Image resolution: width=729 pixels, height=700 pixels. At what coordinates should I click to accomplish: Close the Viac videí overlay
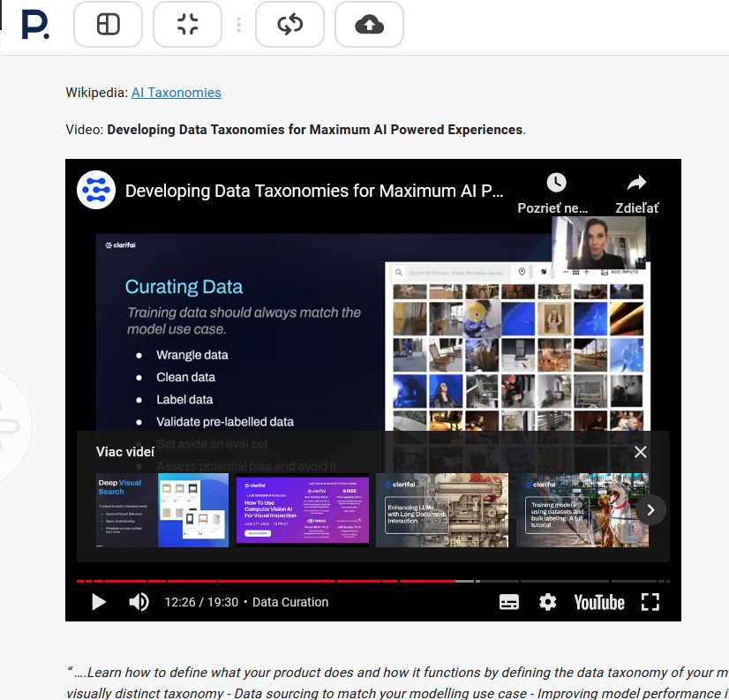[x=641, y=452]
